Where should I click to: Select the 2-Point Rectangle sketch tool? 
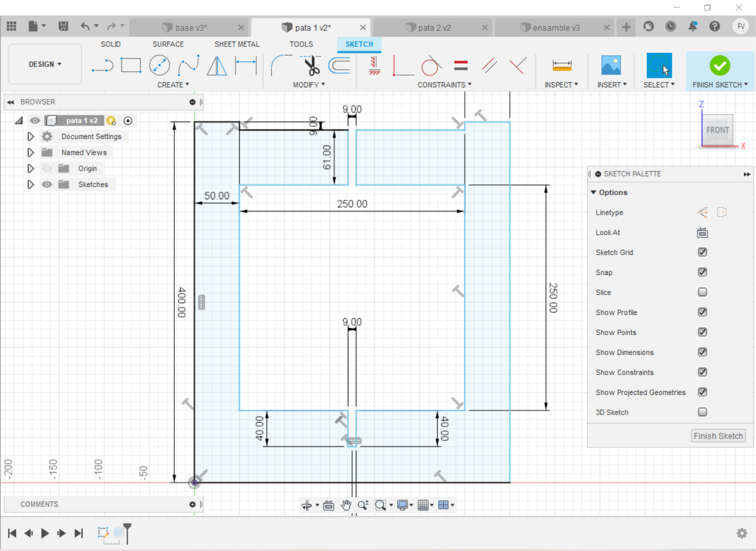(x=131, y=66)
